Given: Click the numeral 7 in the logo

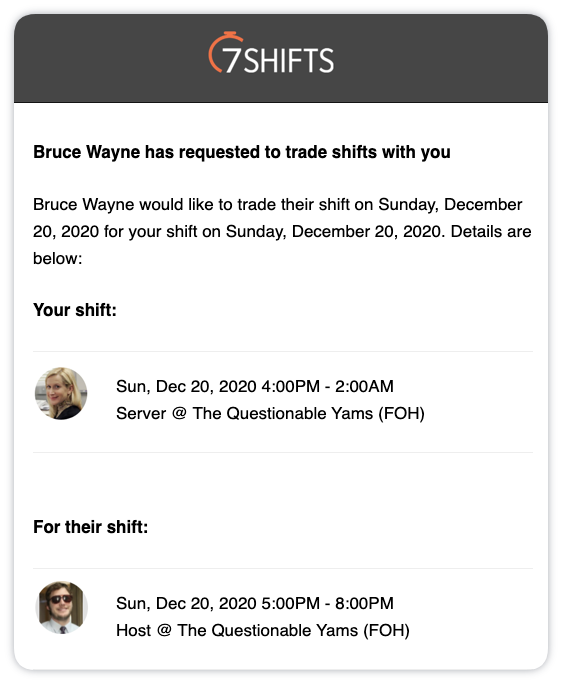Looking at the screenshot, I should (231, 60).
